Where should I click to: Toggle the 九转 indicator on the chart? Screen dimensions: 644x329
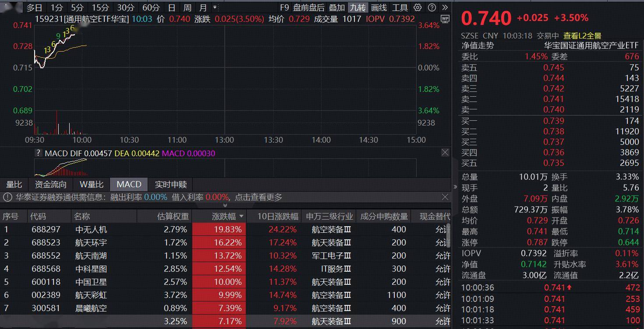point(357,7)
